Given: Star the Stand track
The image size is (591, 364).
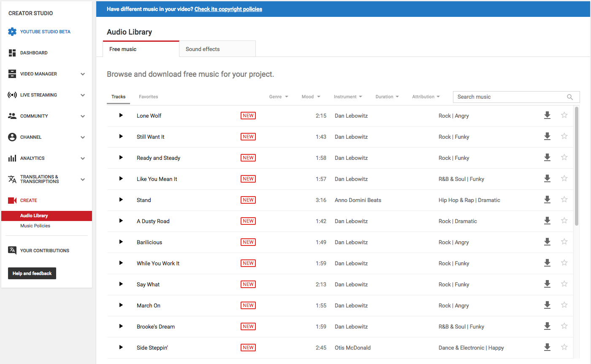Looking at the screenshot, I should click(564, 199).
